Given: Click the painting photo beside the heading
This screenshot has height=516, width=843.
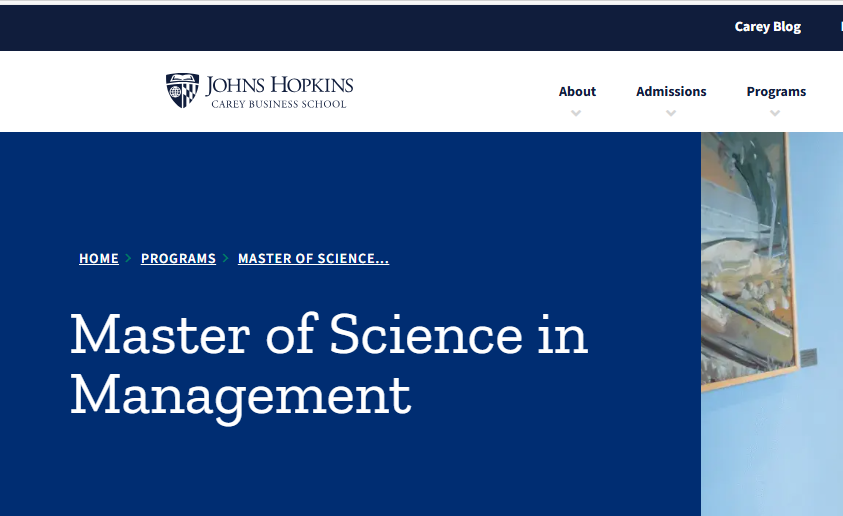Looking at the screenshot, I should [x=771, y=324].
